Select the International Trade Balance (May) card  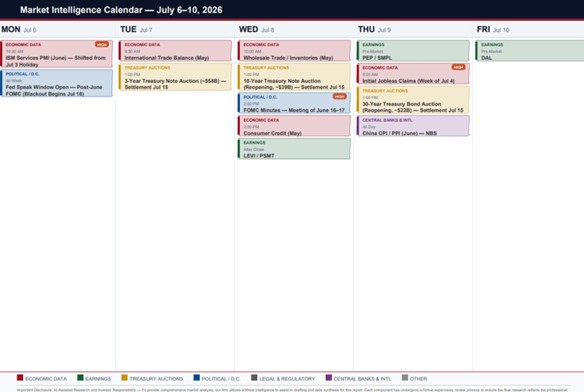(175, 51)
